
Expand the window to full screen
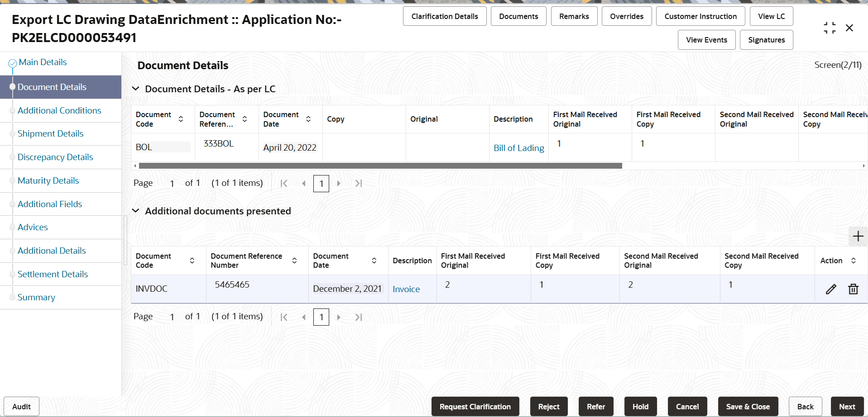(x=829, y=27)
